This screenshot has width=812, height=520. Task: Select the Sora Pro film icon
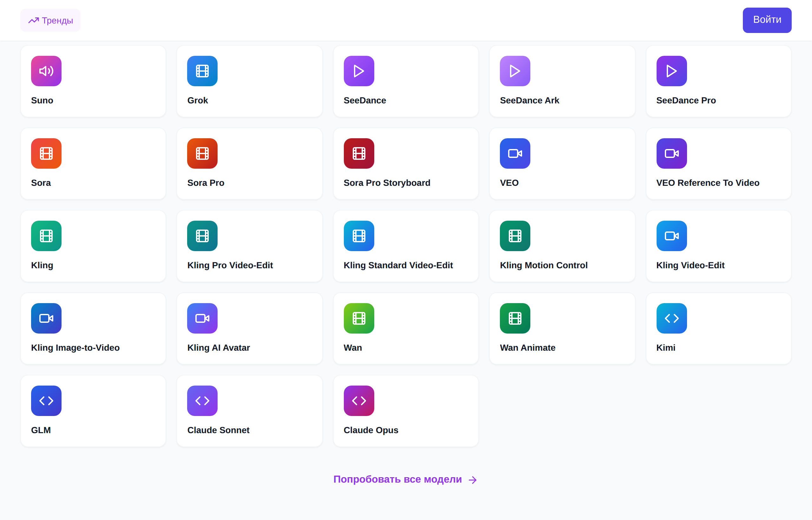click(x=202, y=153)
